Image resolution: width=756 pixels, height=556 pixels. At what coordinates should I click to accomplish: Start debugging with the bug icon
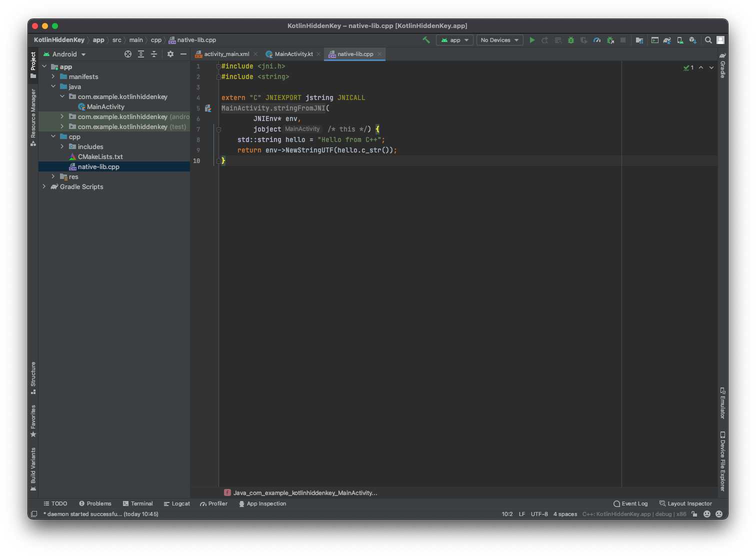(571, 40)
